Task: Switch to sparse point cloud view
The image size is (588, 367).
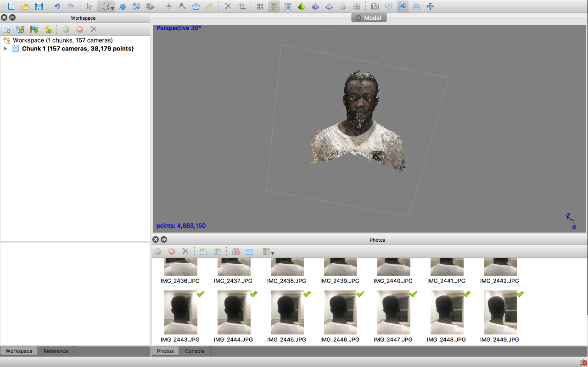Action: [x=260, y=6]
